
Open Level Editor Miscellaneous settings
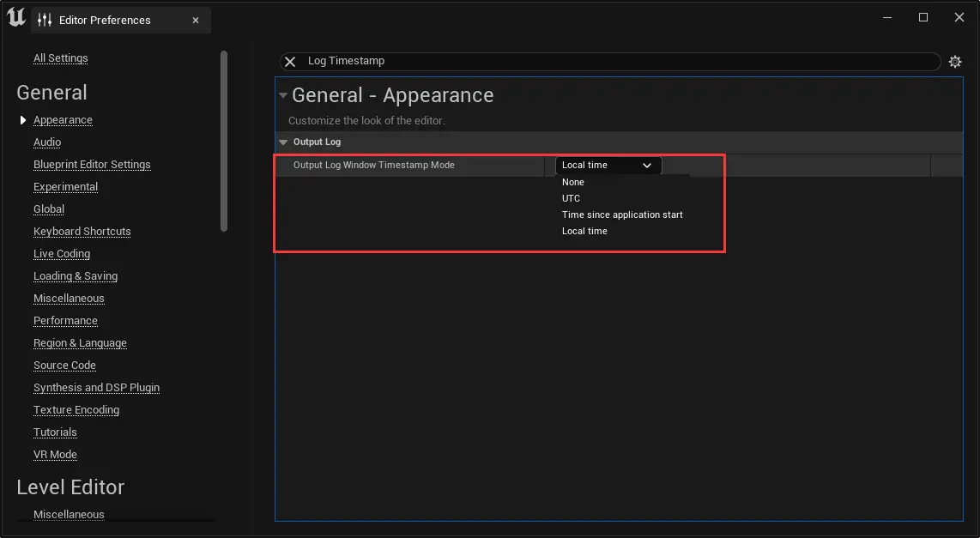tap(69, 514)
